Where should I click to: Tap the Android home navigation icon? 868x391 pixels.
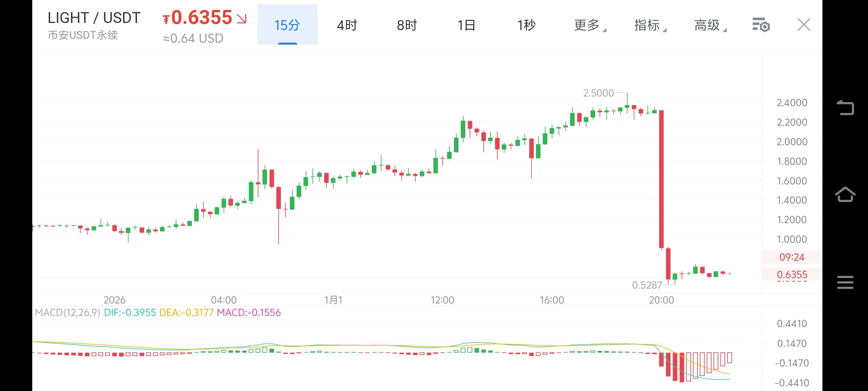click(x=845, y=194)
